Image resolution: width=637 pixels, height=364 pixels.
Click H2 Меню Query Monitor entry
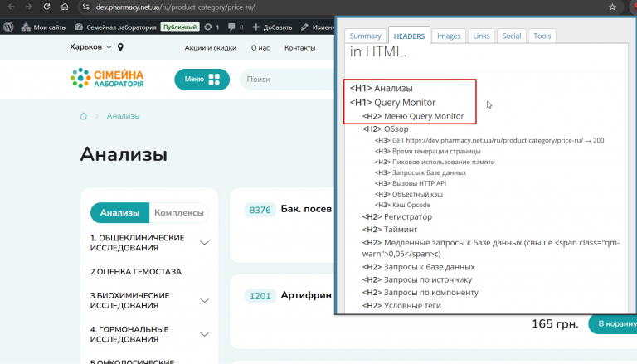point(413,116)
